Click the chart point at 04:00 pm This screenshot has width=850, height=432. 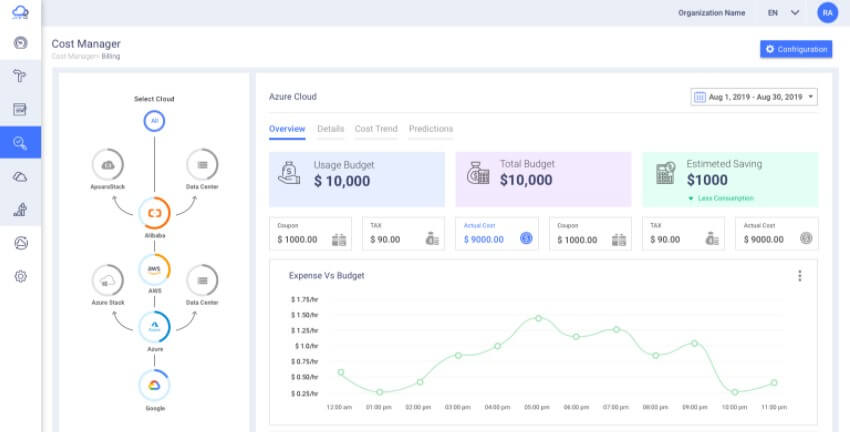coord(498,346)
